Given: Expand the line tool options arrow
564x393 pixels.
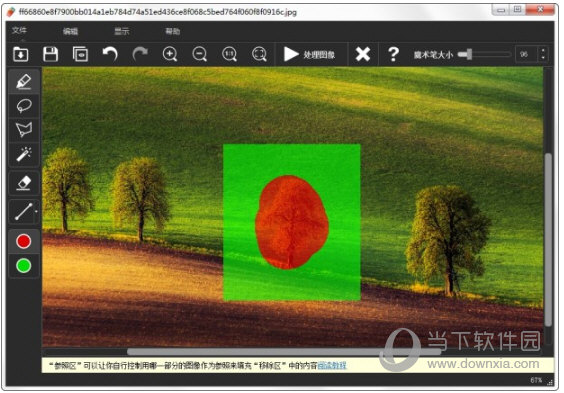Looking at the screenshot, I should pyautogui.click(x=36, y=211).
